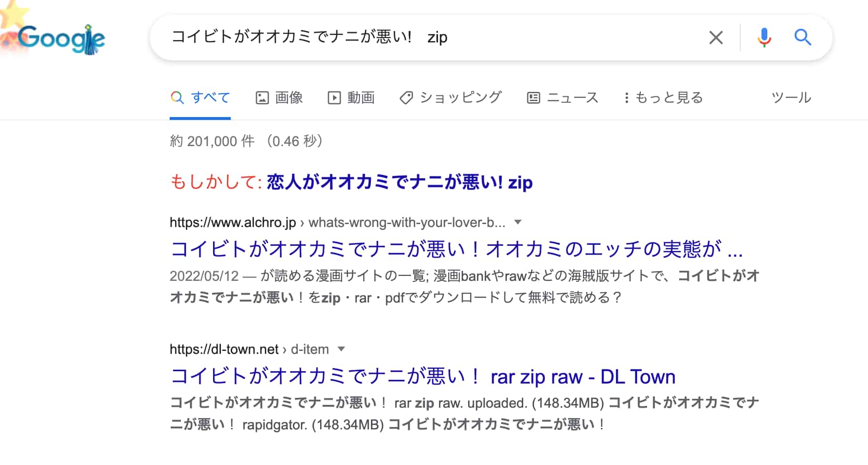Clear the search query with the X icon
Image resolution: width=868 pixels, height=465 pixels.
coord(716,37)
